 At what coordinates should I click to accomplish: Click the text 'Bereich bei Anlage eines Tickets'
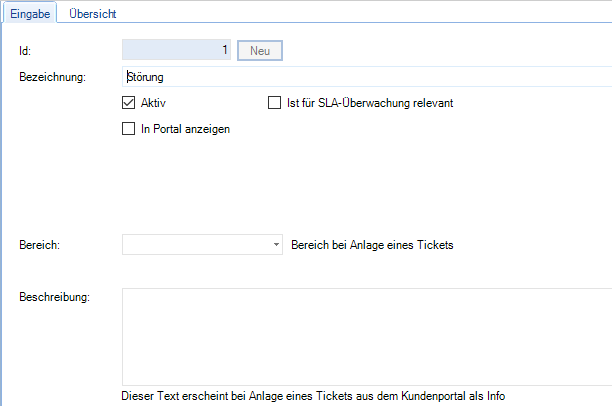coord(372,245)
